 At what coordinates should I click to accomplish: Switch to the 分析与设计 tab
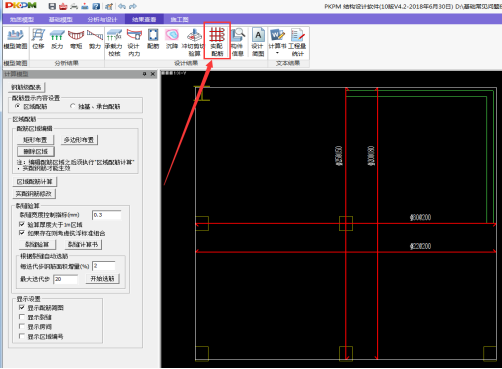(x=102, y=19)
